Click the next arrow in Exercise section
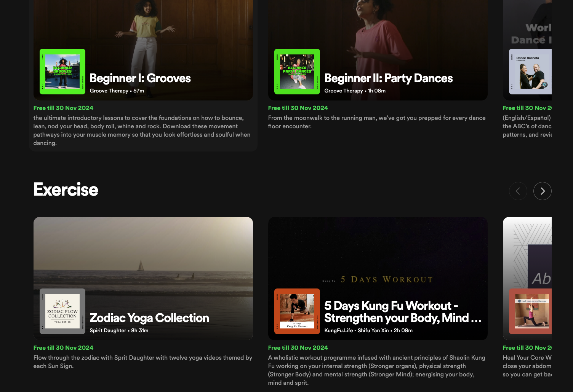This screenshot has height=392, width=573. (542, 191)
